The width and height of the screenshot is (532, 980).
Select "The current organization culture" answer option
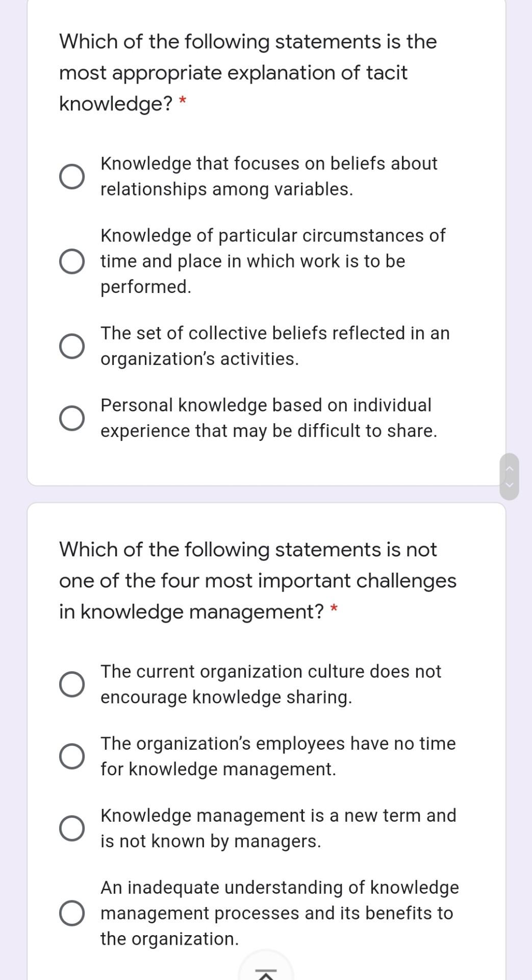(71, 684)
